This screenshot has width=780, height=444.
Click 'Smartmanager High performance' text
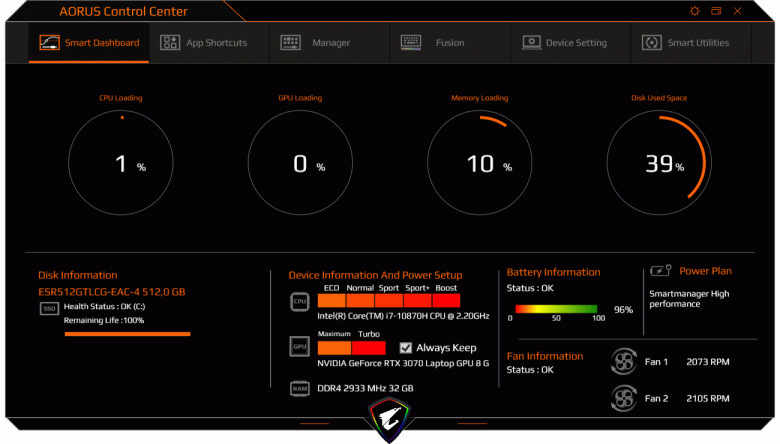[x=689, y=299]
